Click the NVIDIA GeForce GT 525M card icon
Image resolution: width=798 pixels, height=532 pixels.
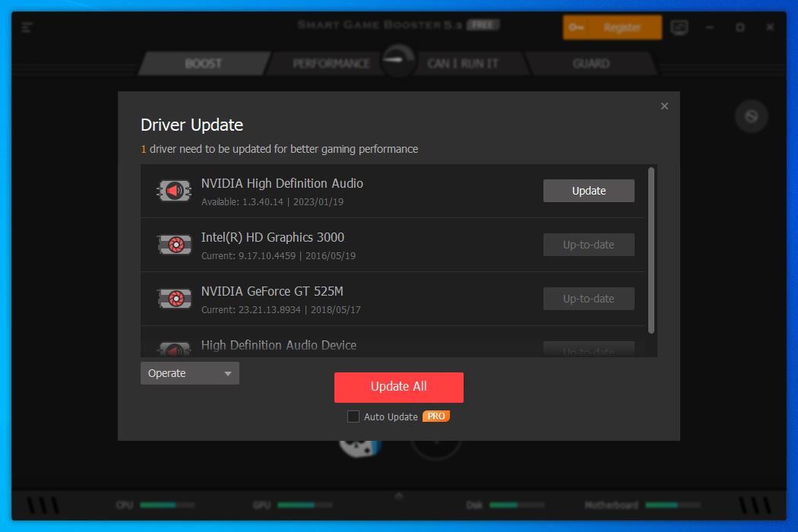pos(175,299)
